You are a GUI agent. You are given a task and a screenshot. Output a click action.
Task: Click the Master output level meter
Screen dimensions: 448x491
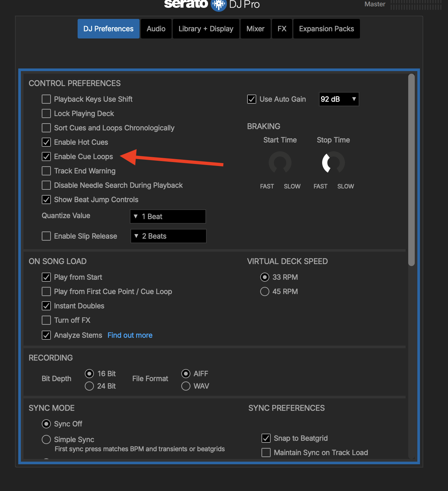[x=416, y=5]
